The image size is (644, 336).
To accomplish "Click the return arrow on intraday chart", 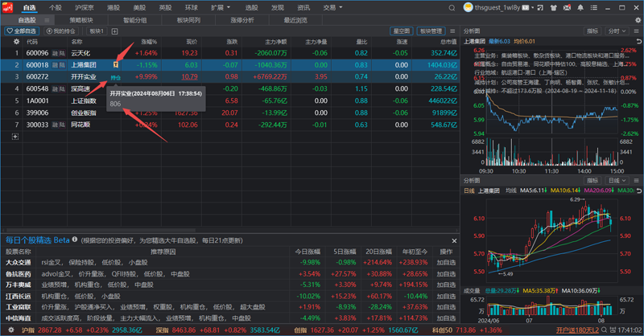I will (638, 42).
